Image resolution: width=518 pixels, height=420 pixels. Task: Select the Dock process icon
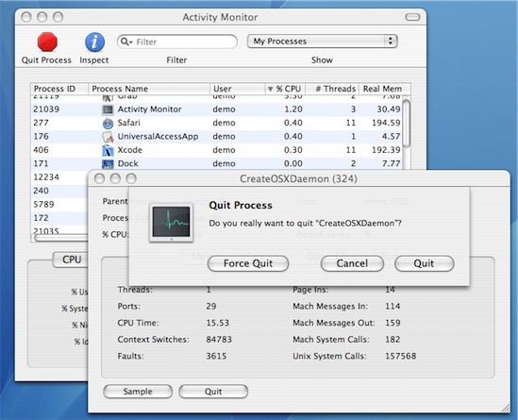(x=108, y=163)
